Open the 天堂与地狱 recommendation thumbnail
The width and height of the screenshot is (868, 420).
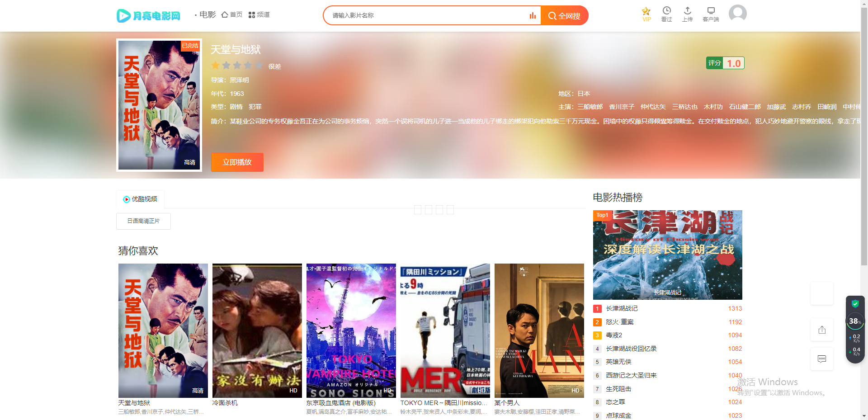pyautogui.click(x=163, y=330)
